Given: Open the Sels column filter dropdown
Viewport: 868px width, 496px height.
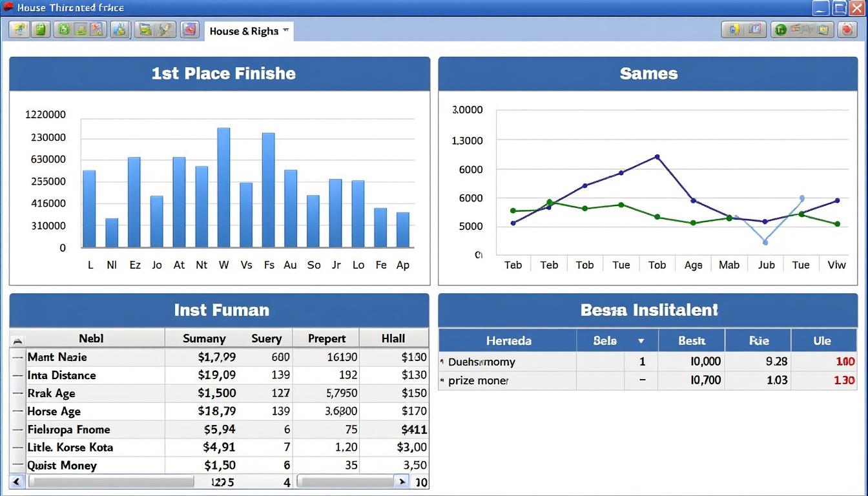Looking at the screenshot, I should (641, 341).
